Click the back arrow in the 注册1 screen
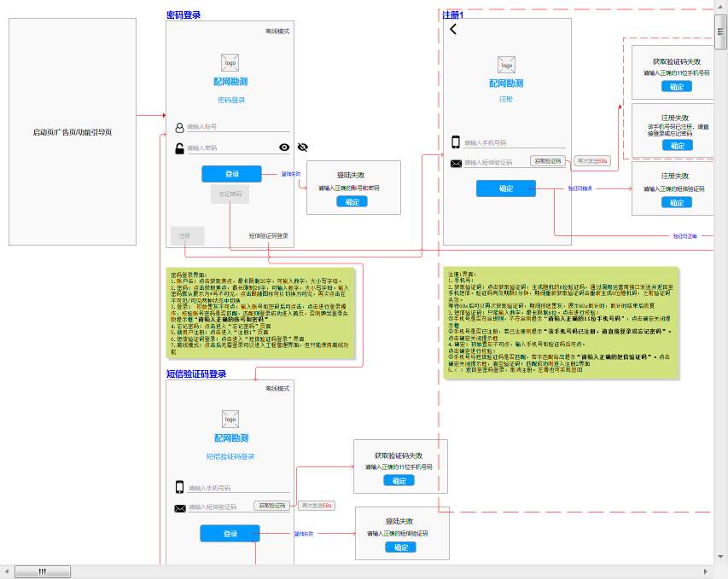The height and width of the screenshot is (579, 728). coord(453,29)
